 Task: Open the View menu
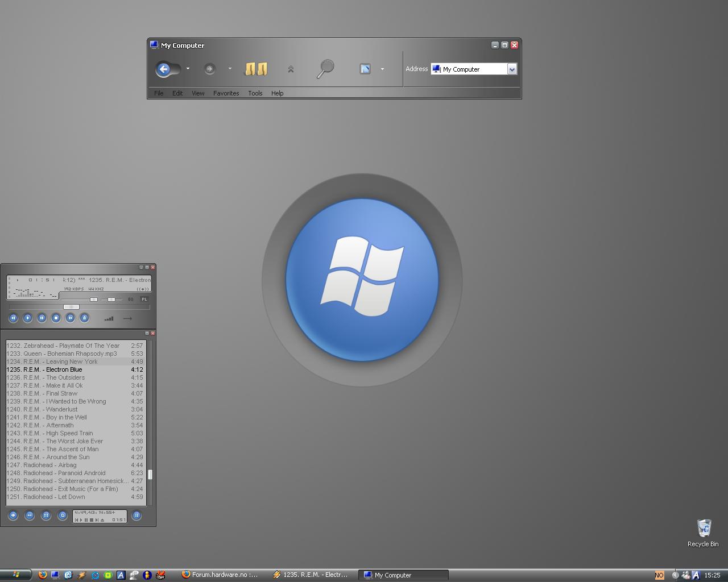click(x=198, y=93)
